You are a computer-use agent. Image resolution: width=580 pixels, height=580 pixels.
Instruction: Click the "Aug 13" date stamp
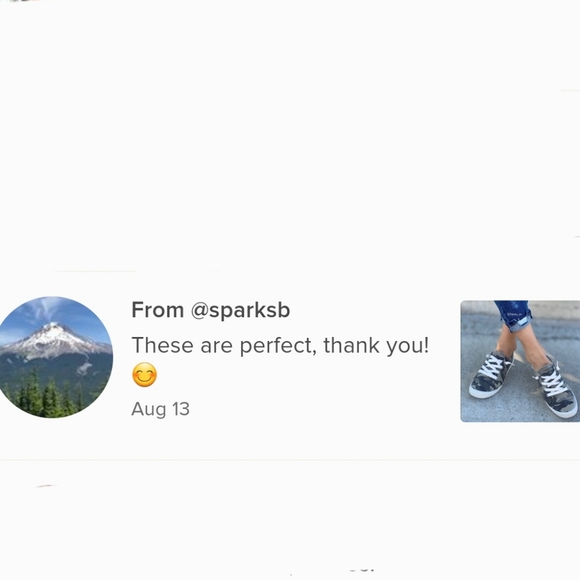161,409
